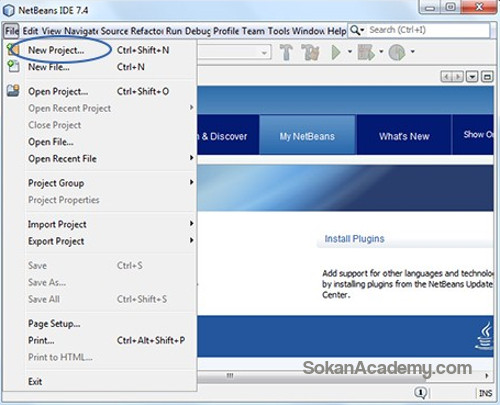Open the Debug Project dropdown arrow
This screenshot has height=405, width=500.
point(381,52)
